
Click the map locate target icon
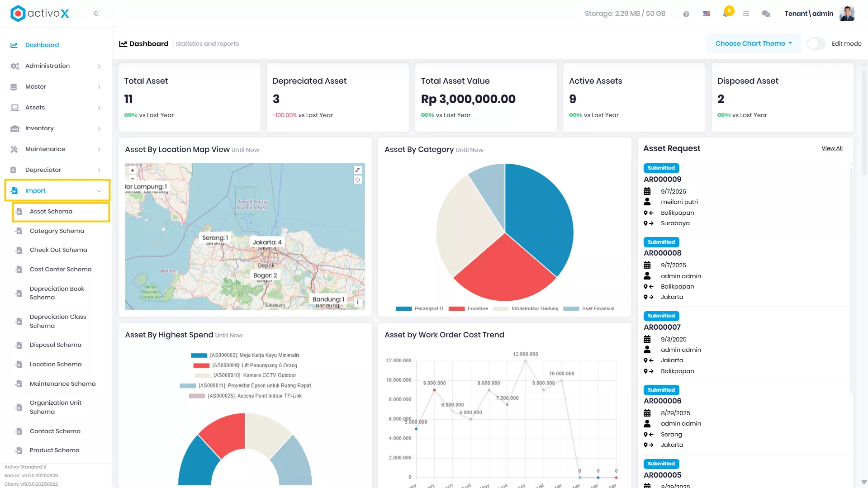point(358,180)
